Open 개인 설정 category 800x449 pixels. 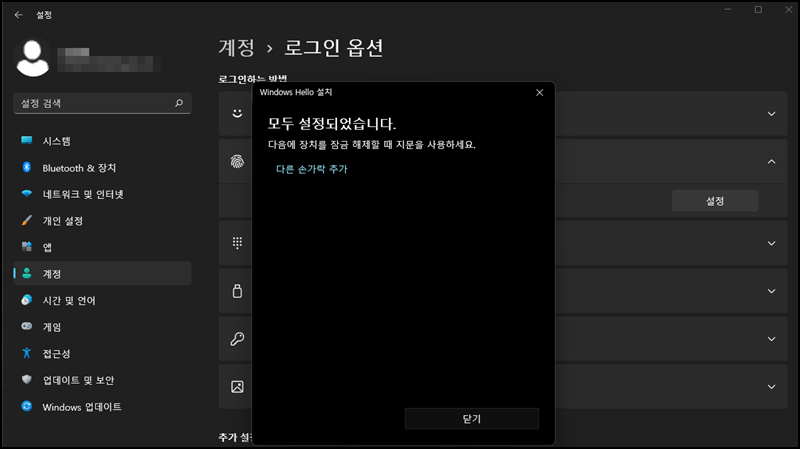point(102,221)
